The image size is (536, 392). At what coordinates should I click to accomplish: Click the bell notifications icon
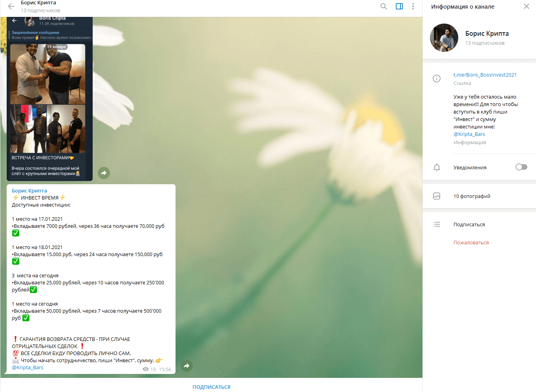click(437, 168)
